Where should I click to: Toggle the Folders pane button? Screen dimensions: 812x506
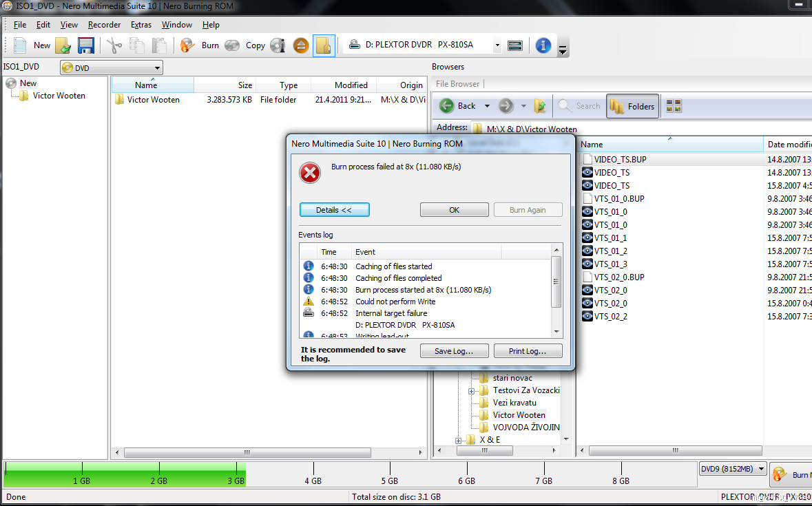(x=632, y=106)
